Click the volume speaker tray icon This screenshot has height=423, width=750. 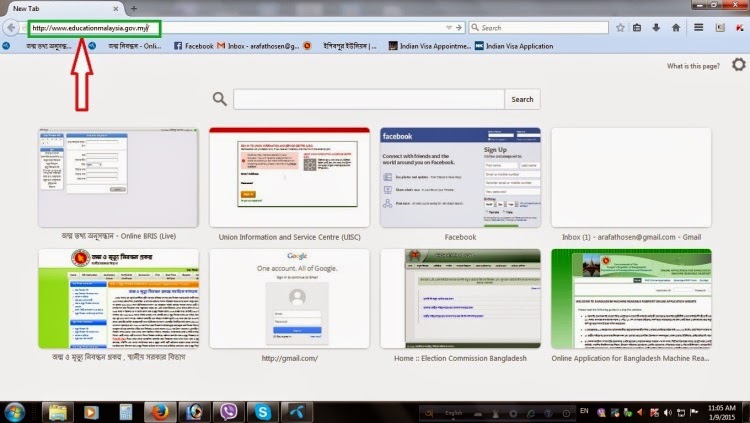point(668,412)
